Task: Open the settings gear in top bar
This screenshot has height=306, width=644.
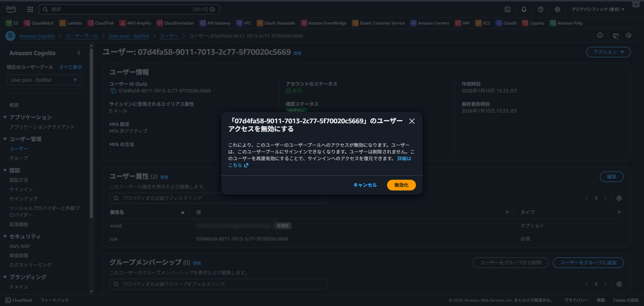Action: [557, 9]
